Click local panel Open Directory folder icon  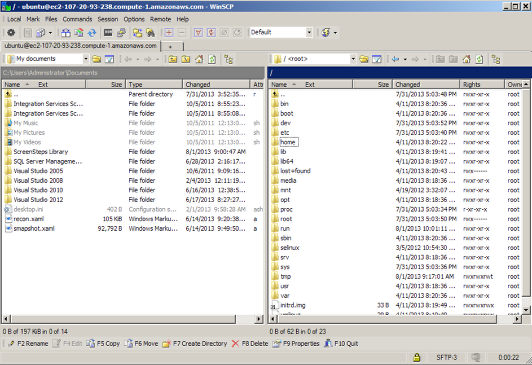coord(96,59)
